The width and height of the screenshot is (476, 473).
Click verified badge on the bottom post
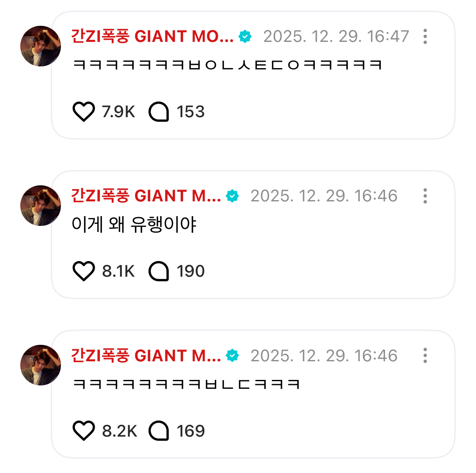coord(232,356)
